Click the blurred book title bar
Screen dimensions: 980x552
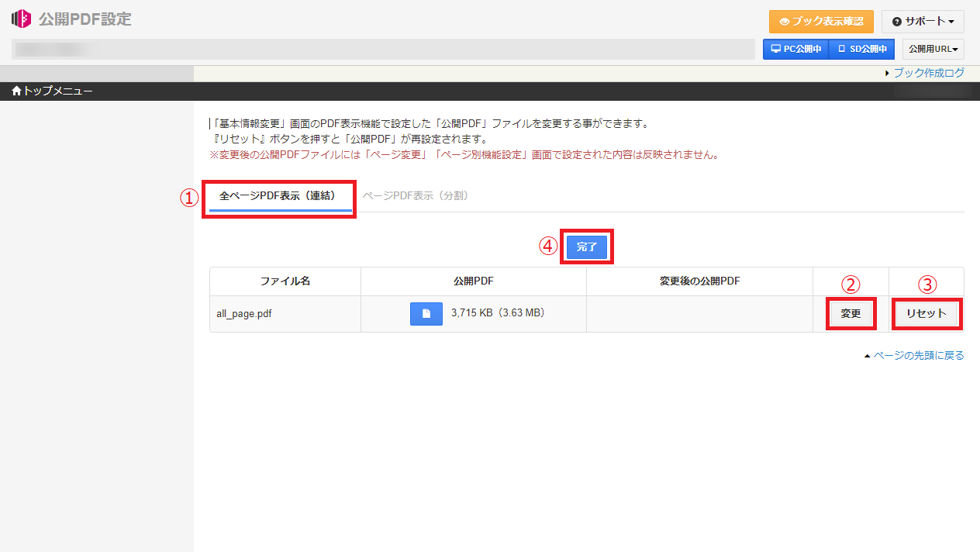point(383,50)
